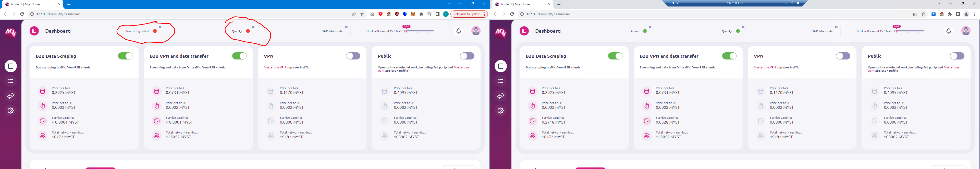Disable B2B Data Scraping in Online window

(x=615, y=56)
